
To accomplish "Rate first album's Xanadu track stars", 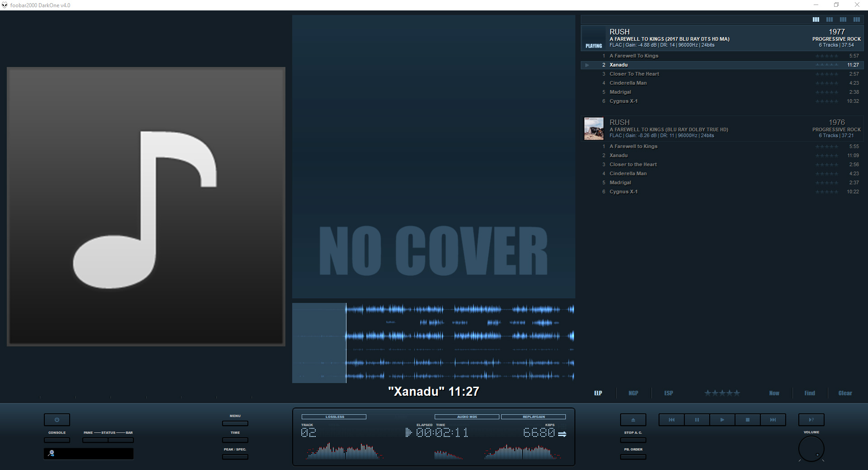I will point(827,65).
